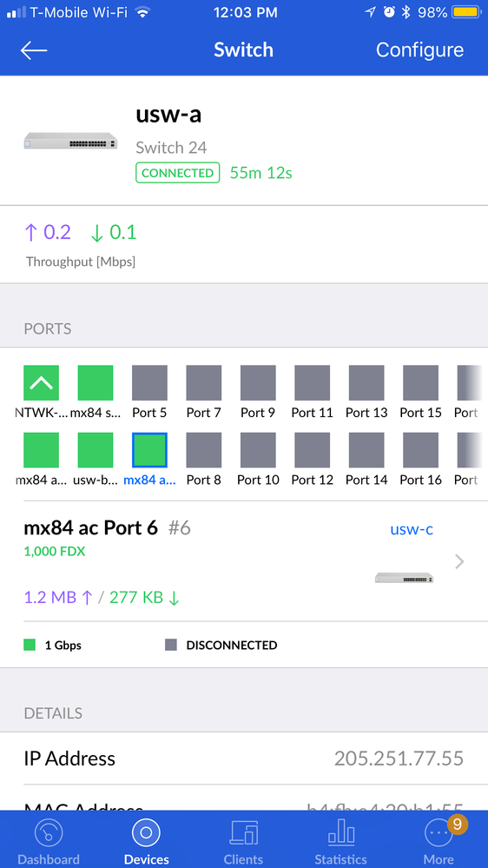Select the Port 14 square
The image size is (488, 868).
click(366, 450)
